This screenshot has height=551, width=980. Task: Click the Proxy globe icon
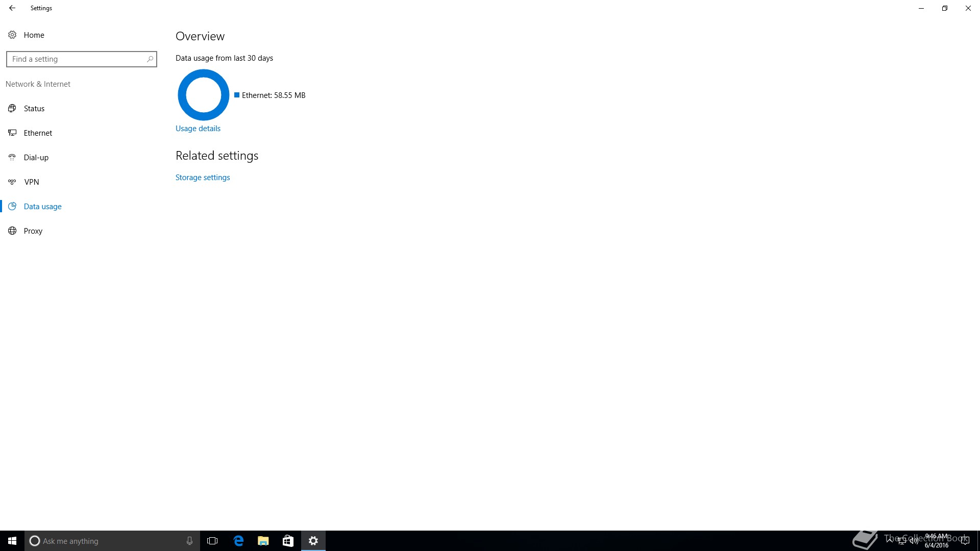(12, 231)
